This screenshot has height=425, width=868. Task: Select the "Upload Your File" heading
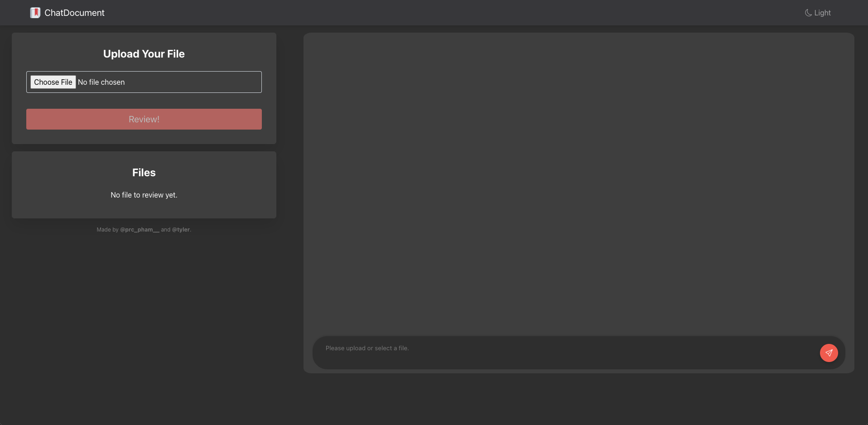[x=144, y=54]
